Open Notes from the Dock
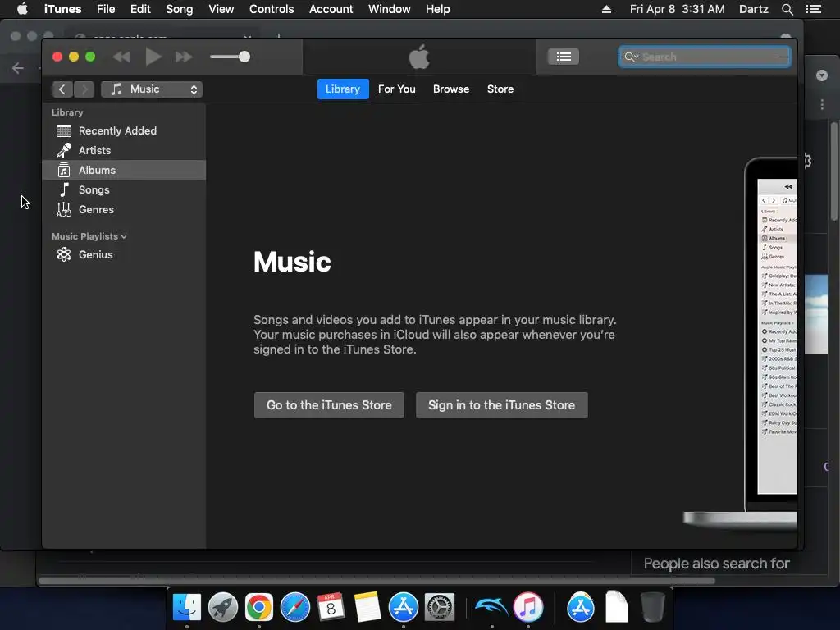This screenshot has width=840, height=630. coord(367,607)
